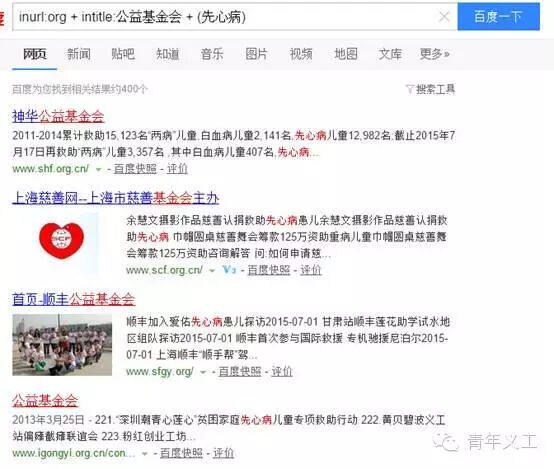Image resolution: width=554 pixels, height=469 pixels.
Task: Open the 顺丰 group photo thumbnail
Action: [62, 345]
